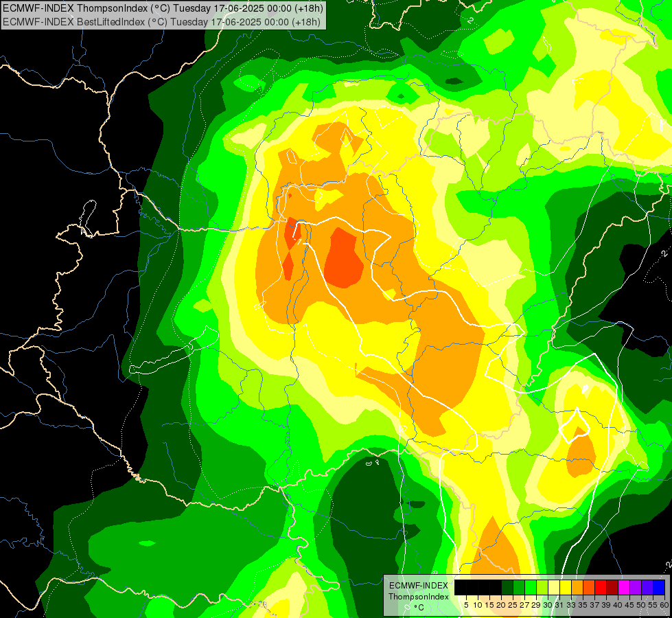Select the dark red 39-40 legend swatch
Image resolution: width=672 pixels, height=618 pixels.
[x=612, y=587]
